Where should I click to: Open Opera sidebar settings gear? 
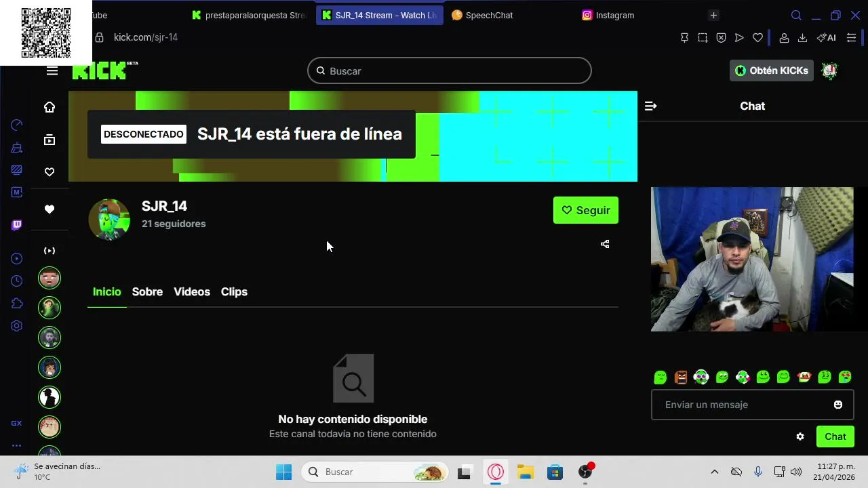pos(17,325)
